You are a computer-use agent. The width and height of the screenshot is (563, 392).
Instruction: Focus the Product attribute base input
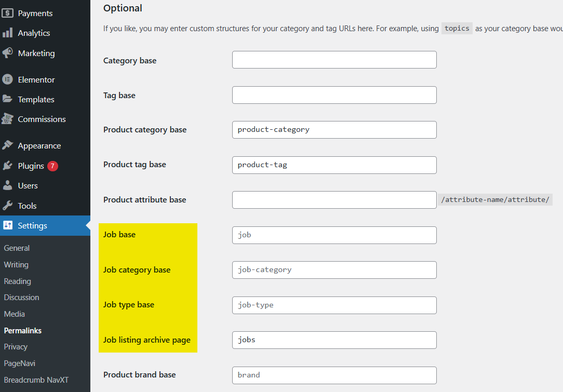pyautogui.click(x=334, y=200)
